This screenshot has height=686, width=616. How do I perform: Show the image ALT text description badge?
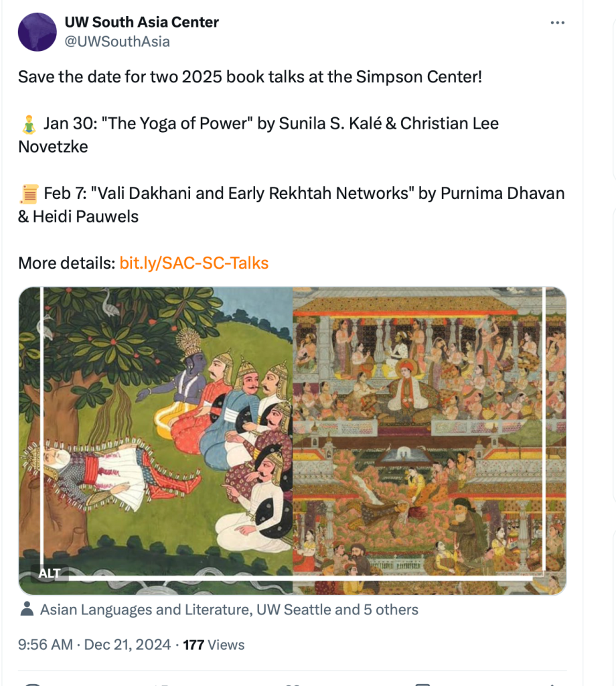click(50, 573)
